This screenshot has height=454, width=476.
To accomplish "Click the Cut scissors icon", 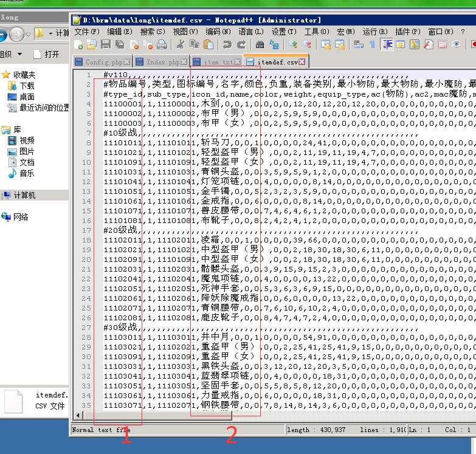I will point(181,44).
